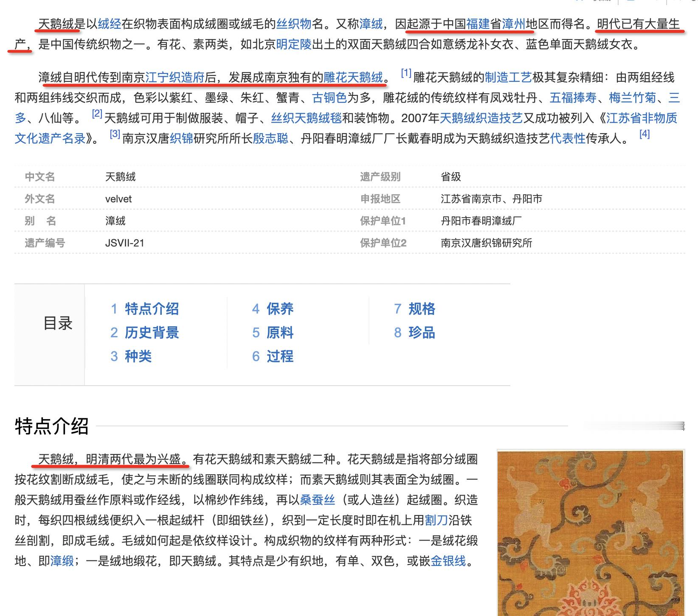The height and width of the screenshot is (616, 698).
Task: Click the 漳绒 hyperlink in first paragraph
Action: [x=371, y=24]
